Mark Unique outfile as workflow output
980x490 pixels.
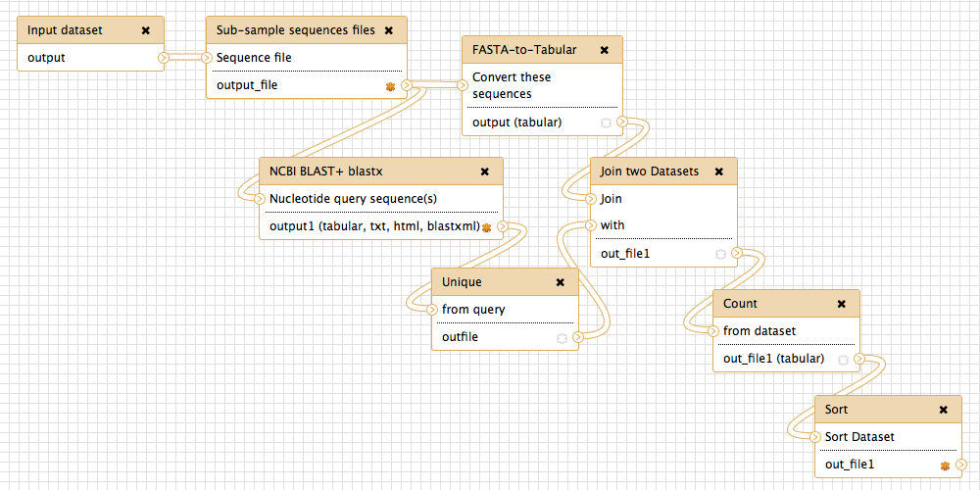[x=562, y=337]
